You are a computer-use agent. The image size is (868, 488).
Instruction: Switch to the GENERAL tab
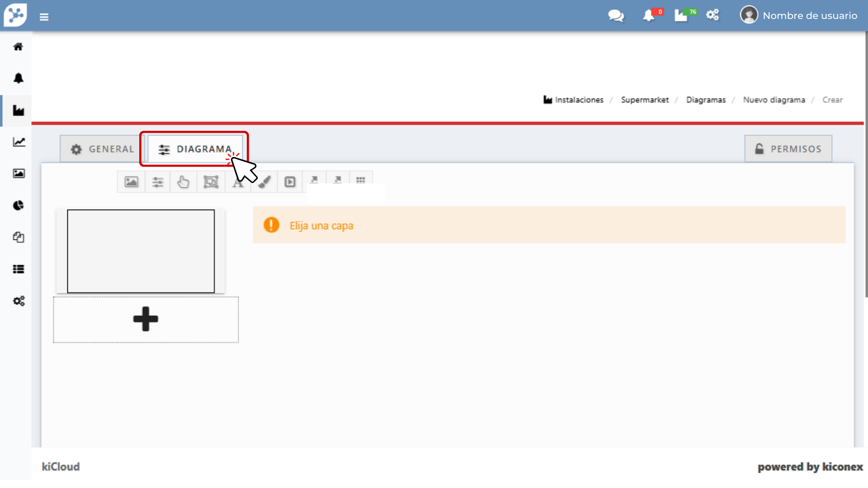(103, 149)
